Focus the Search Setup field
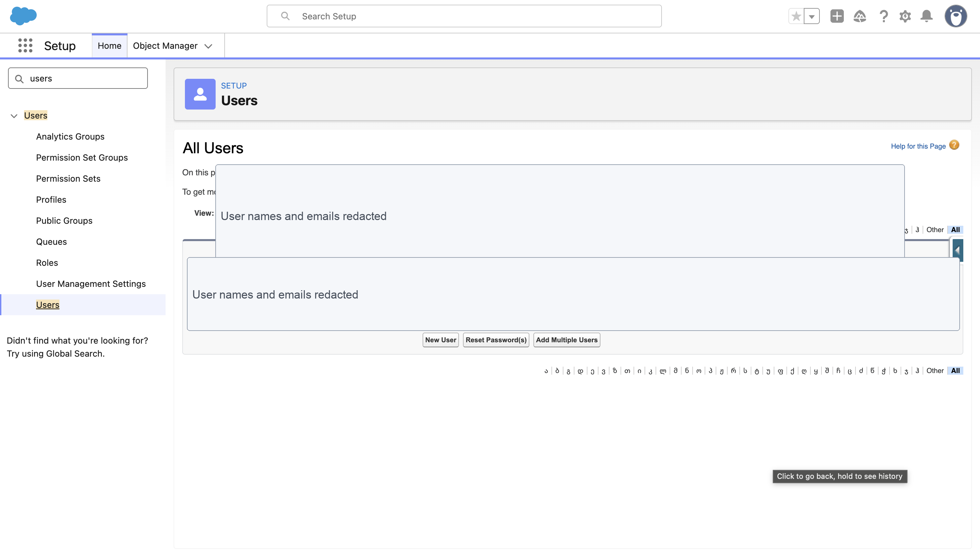980x557 pixels. tap(464, 16)
